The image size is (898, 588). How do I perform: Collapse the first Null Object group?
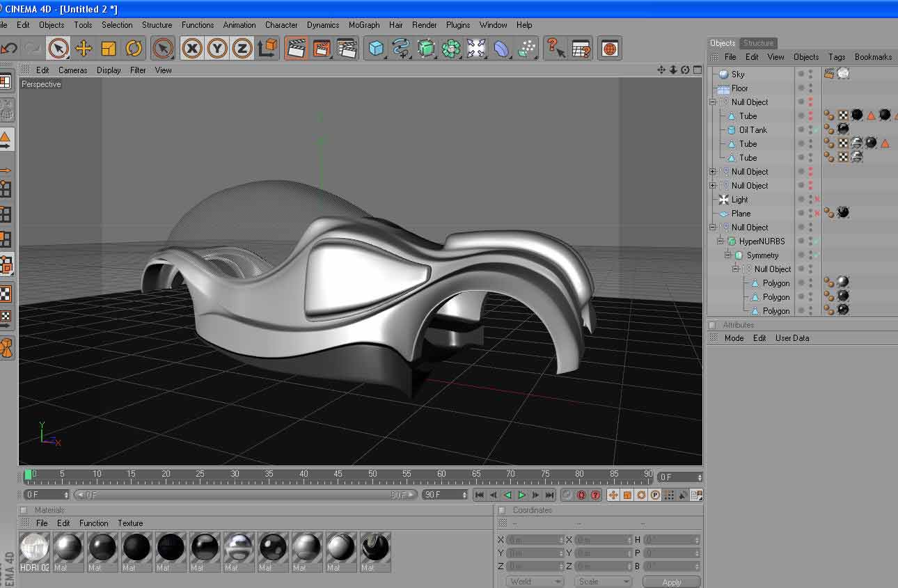pyautogui.click(x=712, y=102)
